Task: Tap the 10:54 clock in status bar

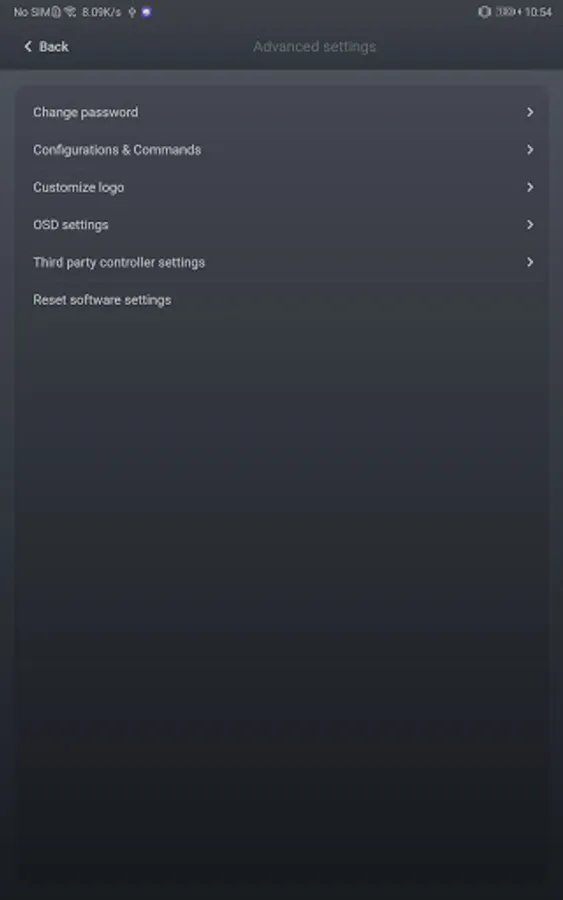Action: click(x=538, y=12)
